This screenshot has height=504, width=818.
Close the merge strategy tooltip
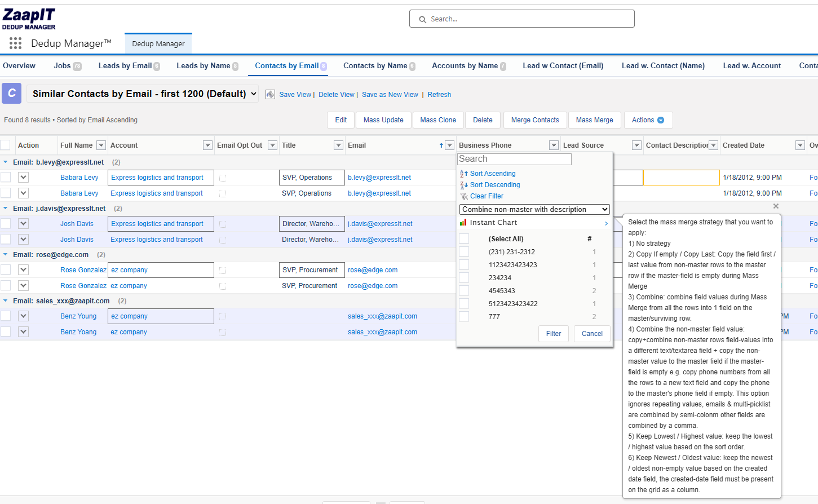pos(776,206)
